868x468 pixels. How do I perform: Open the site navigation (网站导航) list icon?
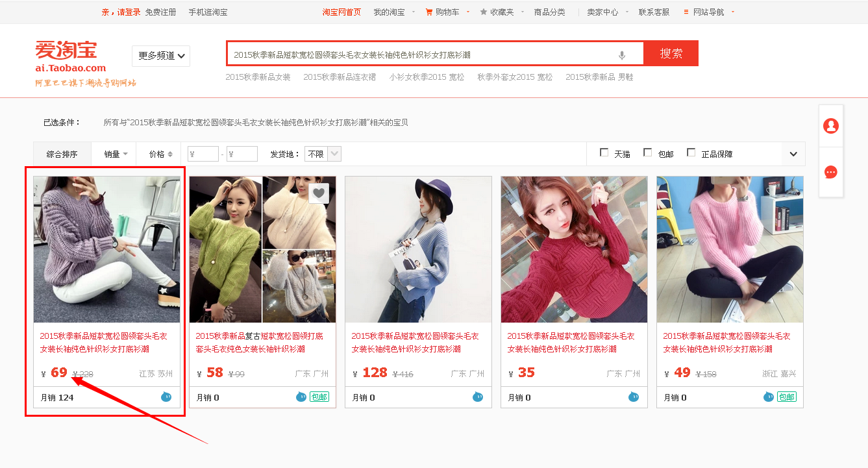(686, 11)
